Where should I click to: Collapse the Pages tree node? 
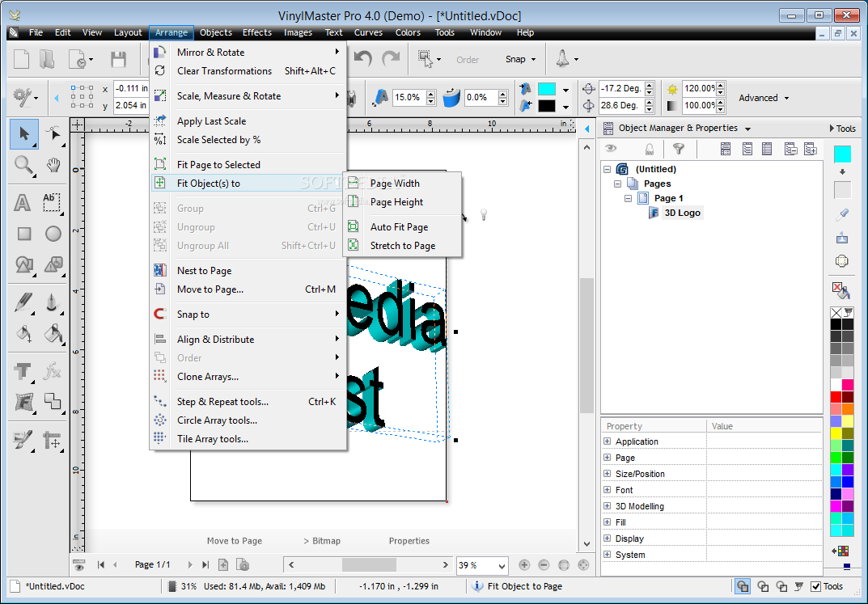point(618,184)
